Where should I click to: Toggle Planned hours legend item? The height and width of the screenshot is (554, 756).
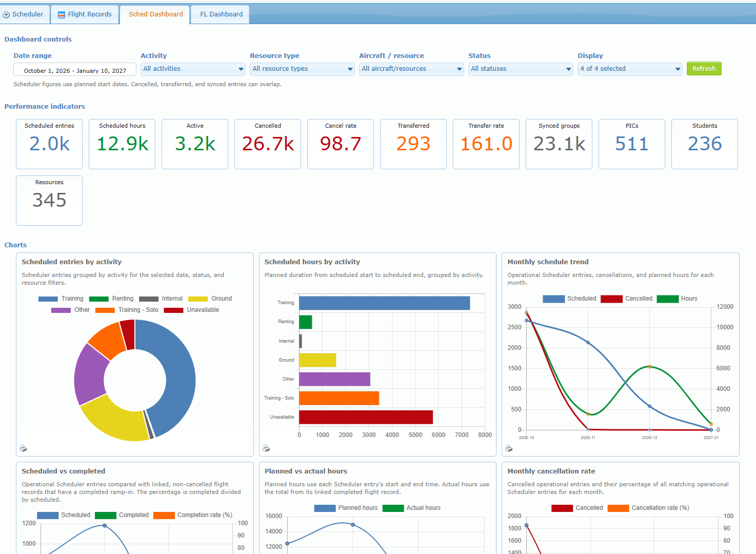click(346, 508)
